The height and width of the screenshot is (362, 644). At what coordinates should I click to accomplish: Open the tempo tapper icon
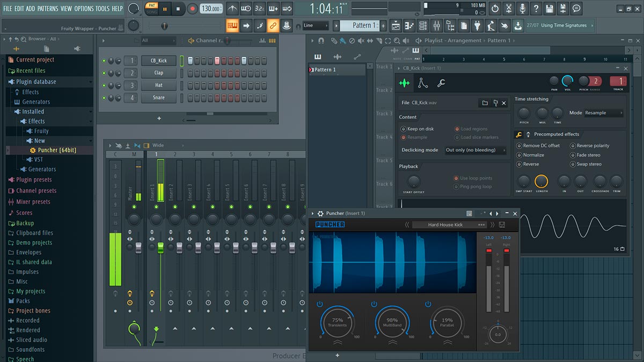point(491,25)
